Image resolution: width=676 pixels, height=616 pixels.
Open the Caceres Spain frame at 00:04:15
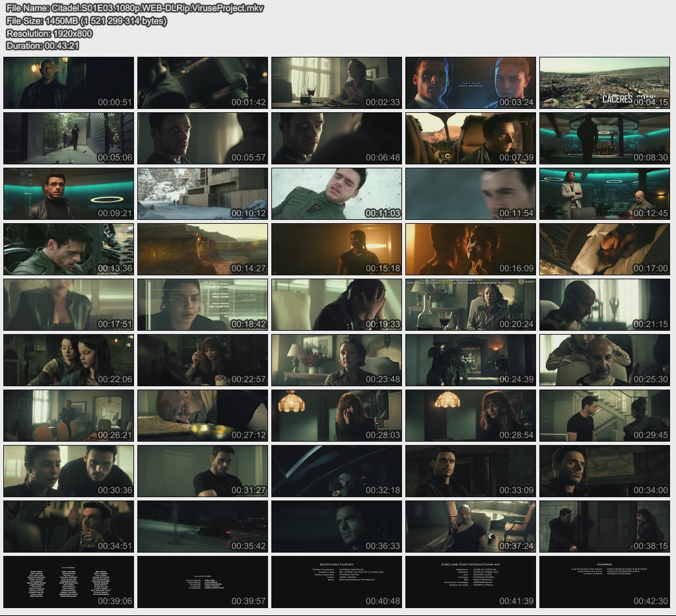605,83
